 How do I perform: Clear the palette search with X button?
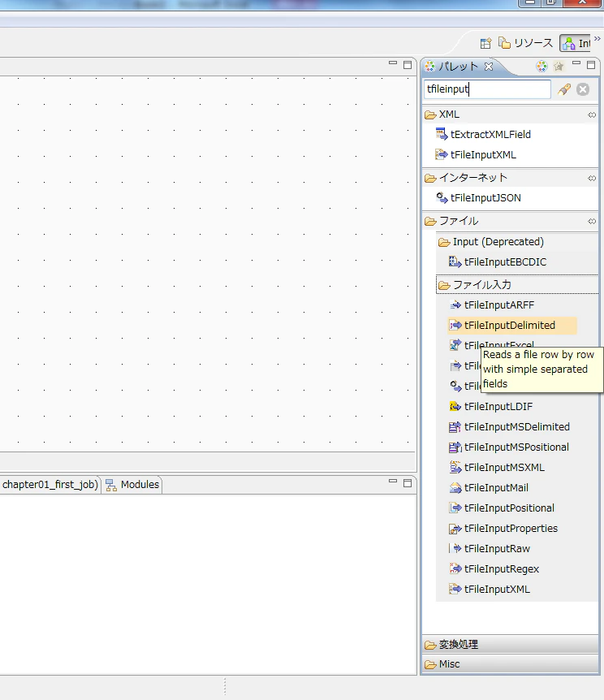tap(583, 89)
